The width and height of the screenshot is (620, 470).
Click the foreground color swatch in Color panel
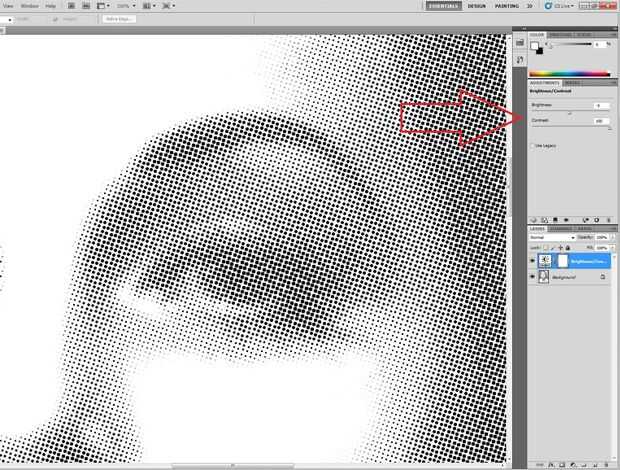click(535, 46)
